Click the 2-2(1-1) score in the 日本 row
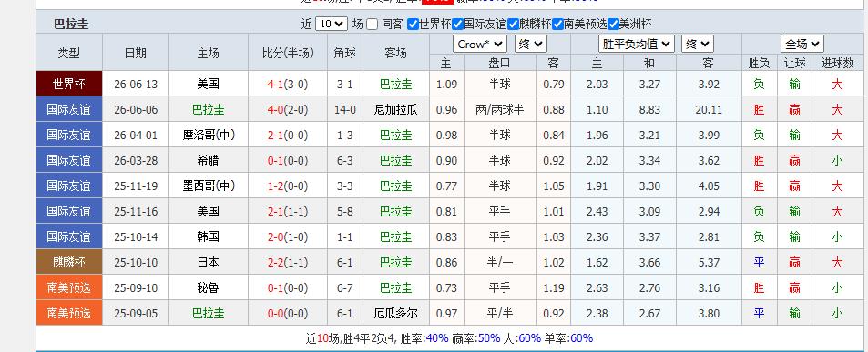868x352 pixels. click(288, 263)
